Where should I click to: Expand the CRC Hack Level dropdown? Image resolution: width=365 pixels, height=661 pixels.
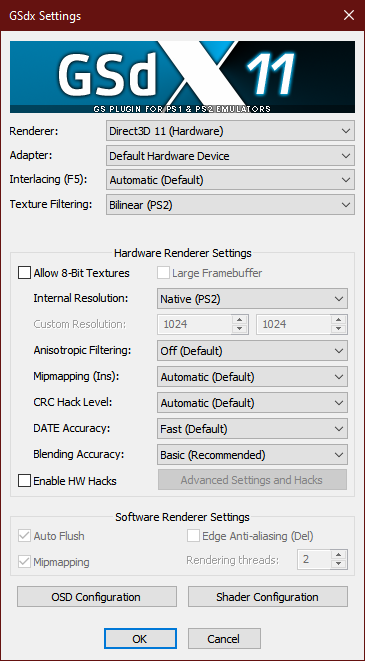pyautogui.click(x=252, y=403)
